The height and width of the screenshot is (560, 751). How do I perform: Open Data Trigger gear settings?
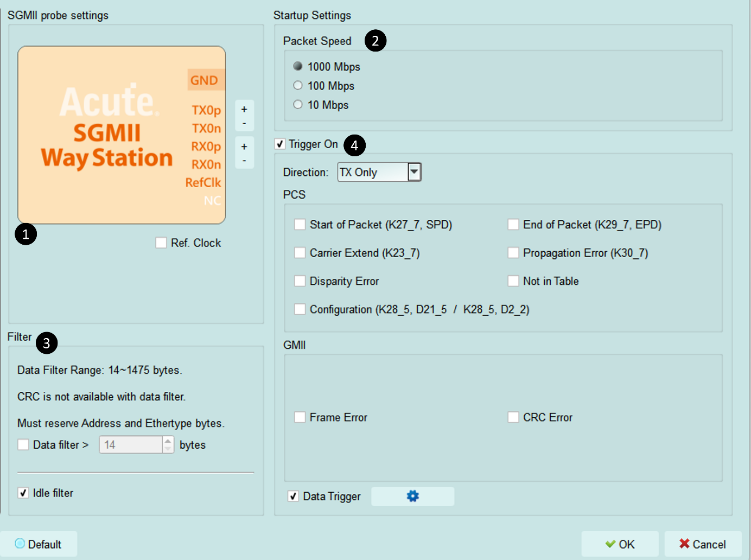(412, 496)
